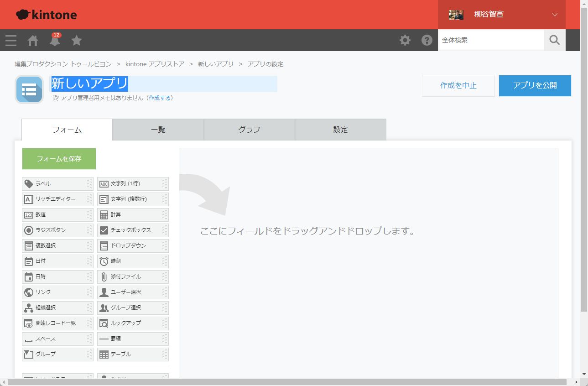Select the ラベル field
588x386 pixels.
coord(57,184)
